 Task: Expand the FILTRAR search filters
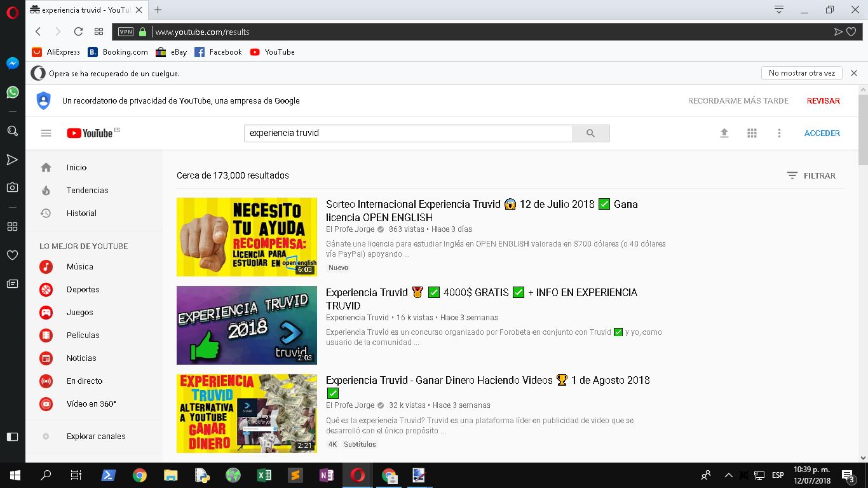point(811,176)
